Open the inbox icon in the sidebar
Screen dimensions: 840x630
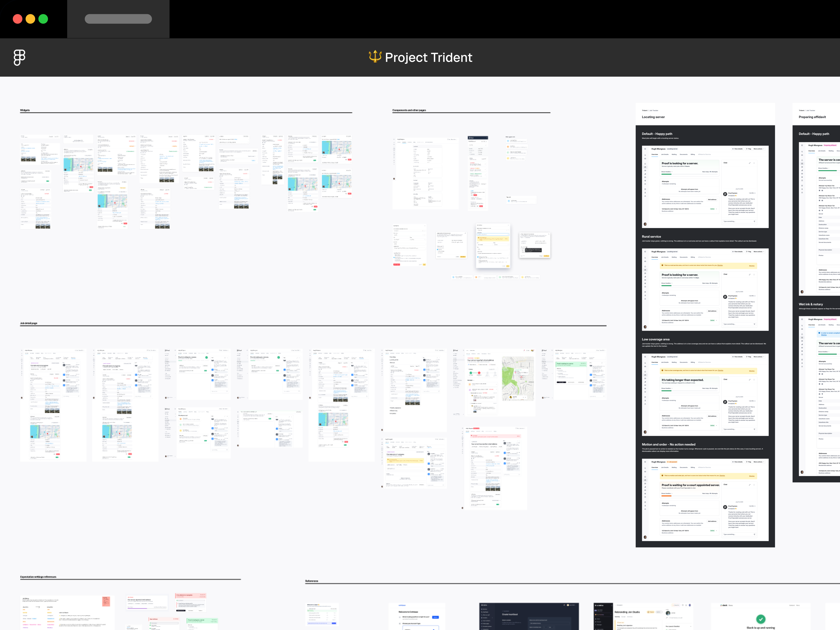[645, 159]
